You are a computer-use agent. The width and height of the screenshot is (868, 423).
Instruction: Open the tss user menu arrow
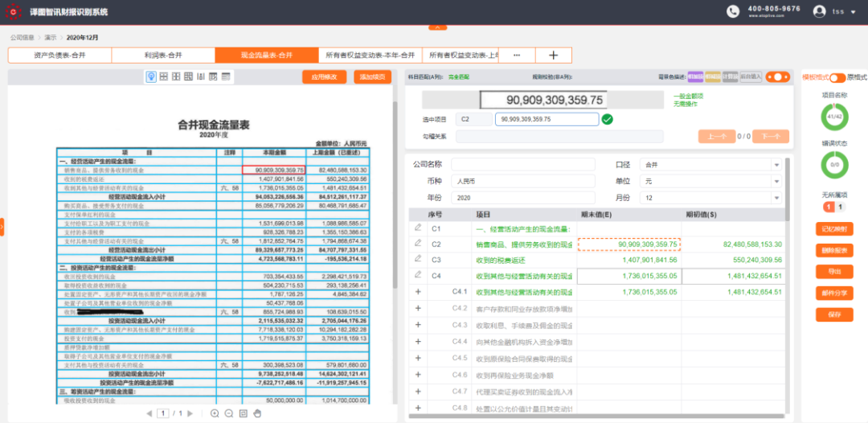click(853, 12)
